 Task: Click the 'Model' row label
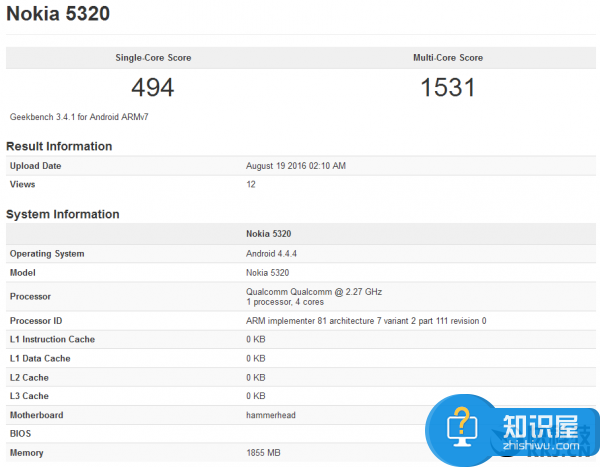23,273
